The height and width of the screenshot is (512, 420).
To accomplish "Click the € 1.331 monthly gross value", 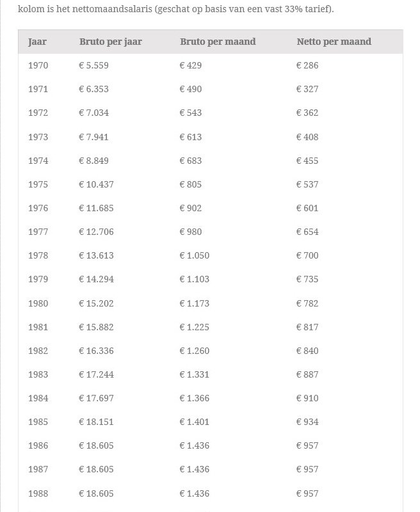I will pyautogui.click(x=195, y=374).
